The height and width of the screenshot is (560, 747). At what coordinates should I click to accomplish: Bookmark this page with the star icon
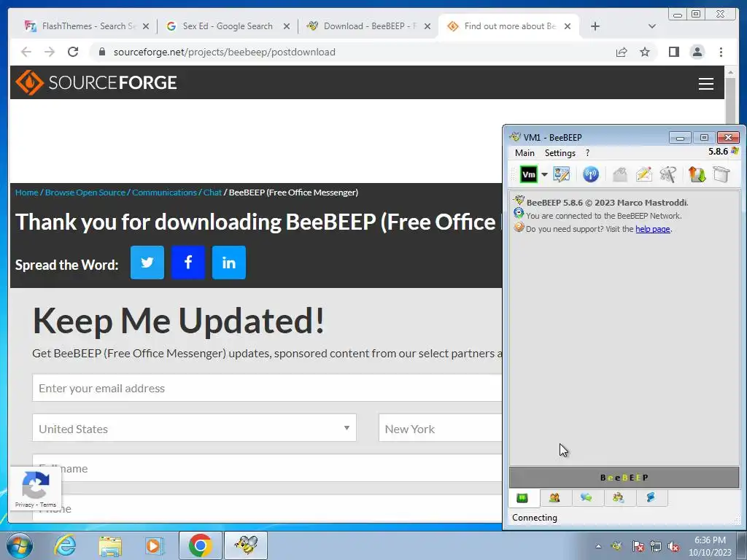click(645, 52)
